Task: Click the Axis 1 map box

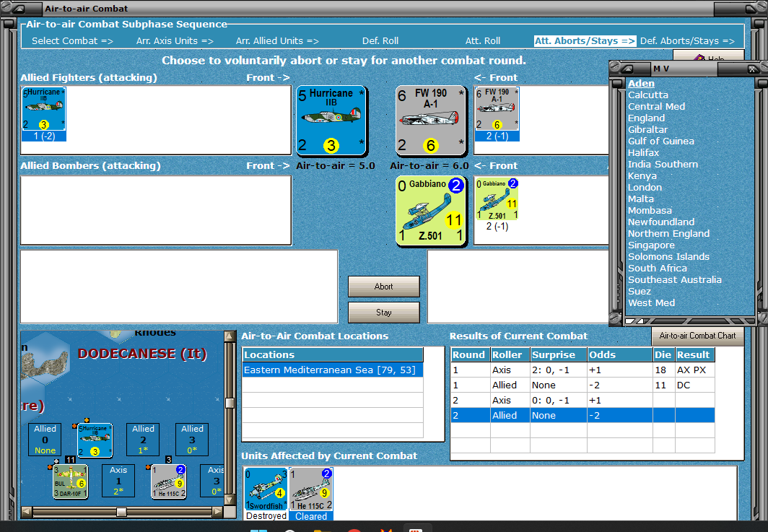Action: (118, 481)
